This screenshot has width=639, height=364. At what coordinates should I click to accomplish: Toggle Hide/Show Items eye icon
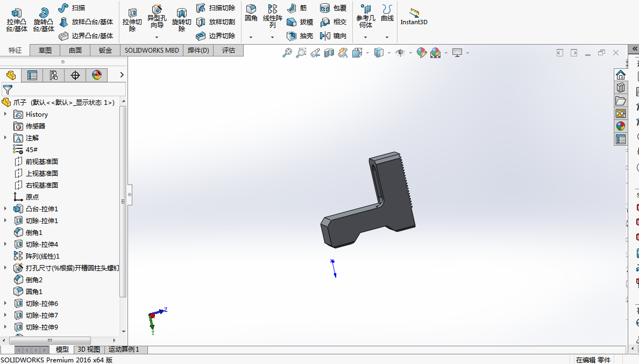pos(400,53)
